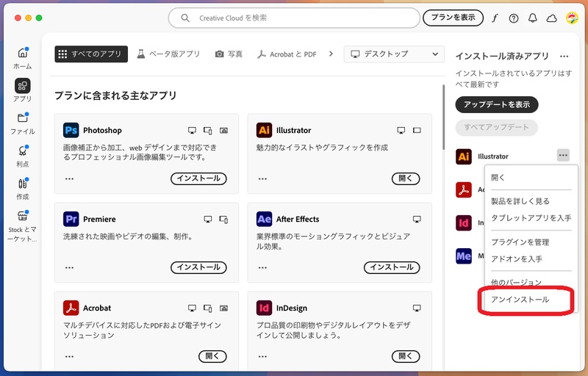The width and height of the screenshot is (588, 376).
Task: Click the web platform icon on Photoshop card
Action: click(223, 130)
